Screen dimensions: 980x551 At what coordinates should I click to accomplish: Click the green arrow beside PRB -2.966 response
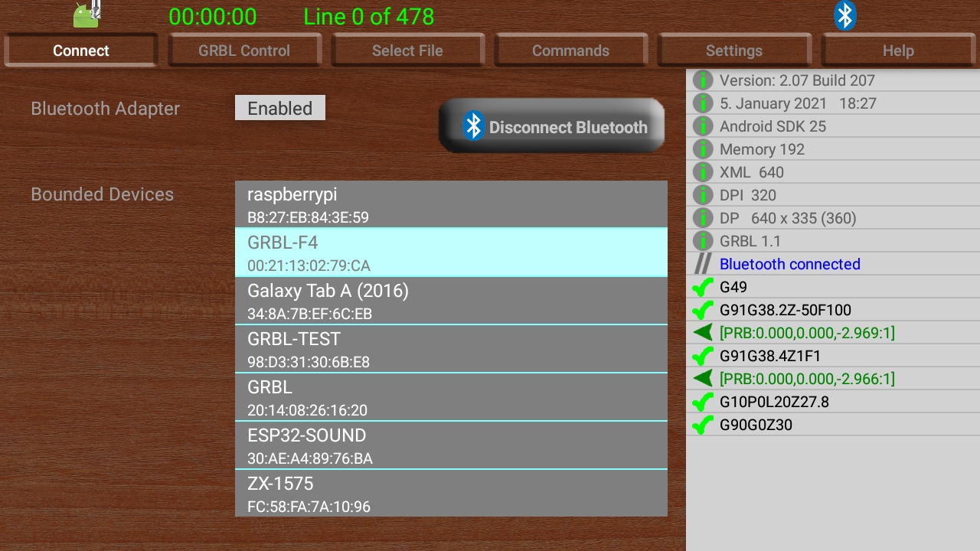(703, 379)
